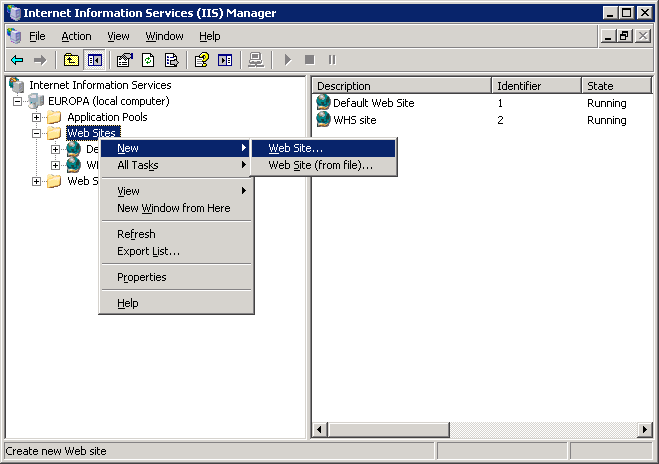Select the Internet Information Services root label

(x=100, y=85)
